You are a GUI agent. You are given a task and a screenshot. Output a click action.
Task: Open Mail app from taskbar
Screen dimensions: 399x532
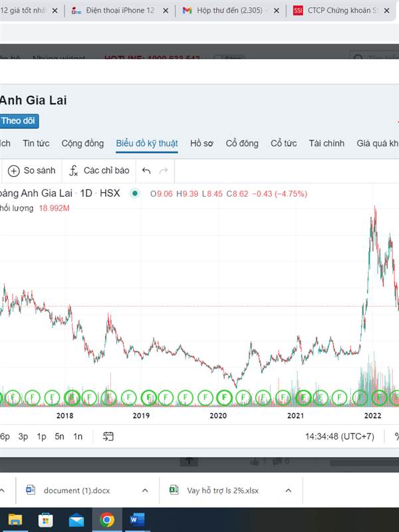(76, 519)
